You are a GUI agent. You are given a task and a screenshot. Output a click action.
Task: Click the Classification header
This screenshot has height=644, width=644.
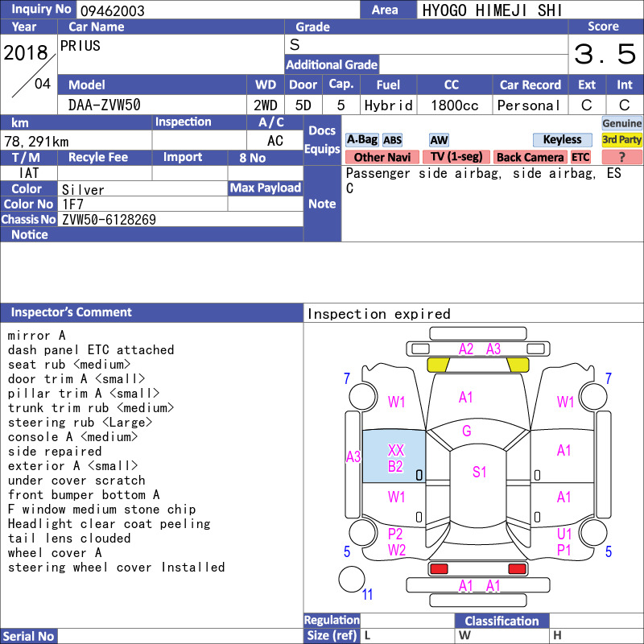[502, 621]
